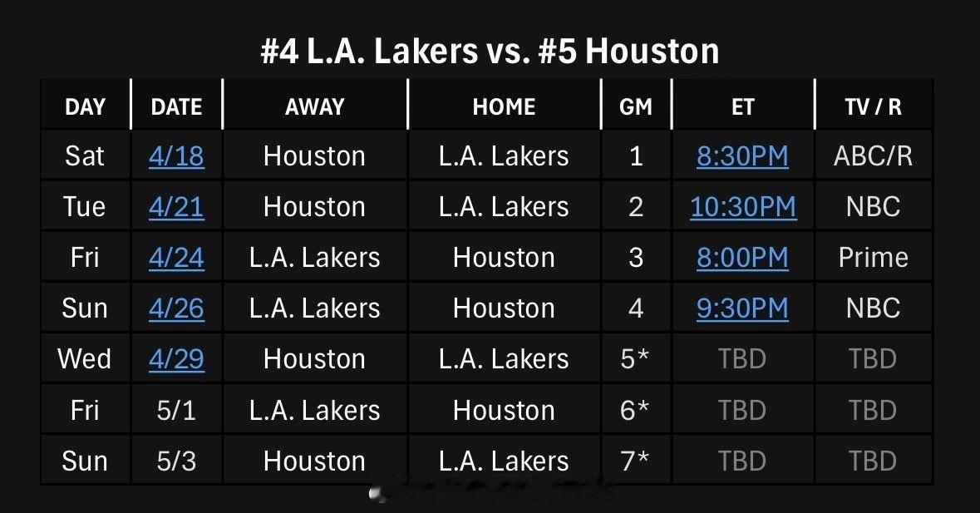Click the 4/21 date link
The width and height of the screenshot is (980, 513).
coord(176,206)
